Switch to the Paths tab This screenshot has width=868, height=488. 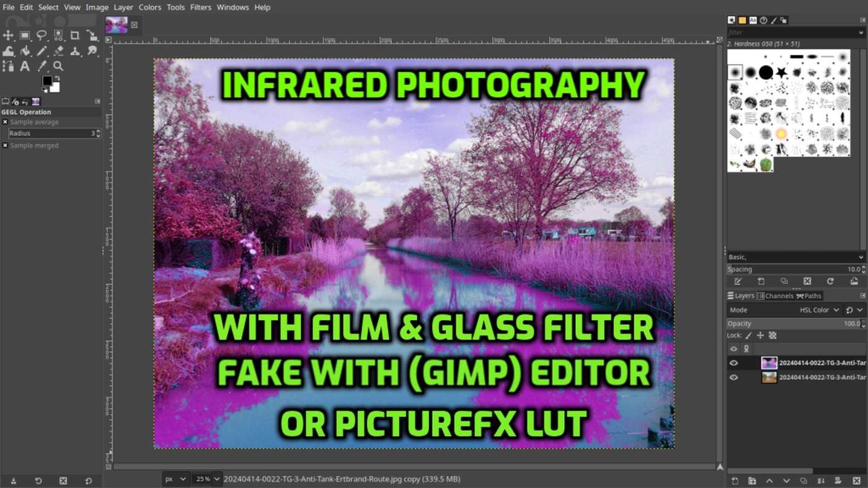click(809, 296)
